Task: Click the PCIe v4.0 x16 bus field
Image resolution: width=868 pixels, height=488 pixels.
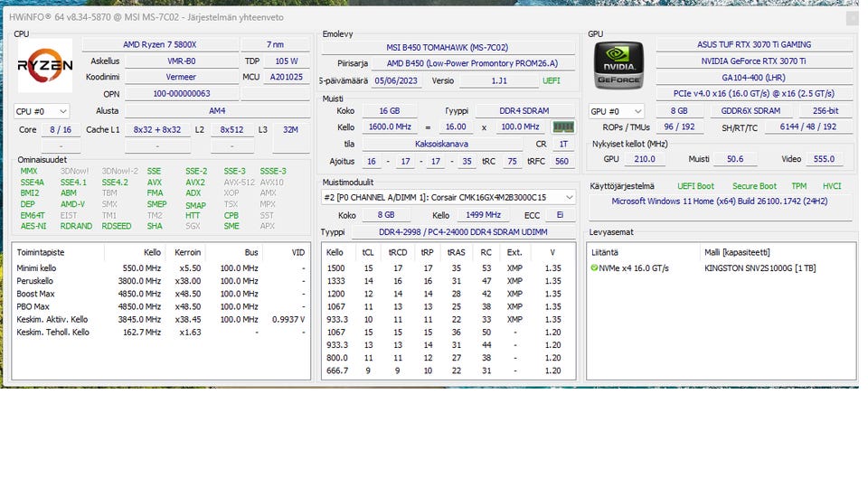Action: click(753, 93)
